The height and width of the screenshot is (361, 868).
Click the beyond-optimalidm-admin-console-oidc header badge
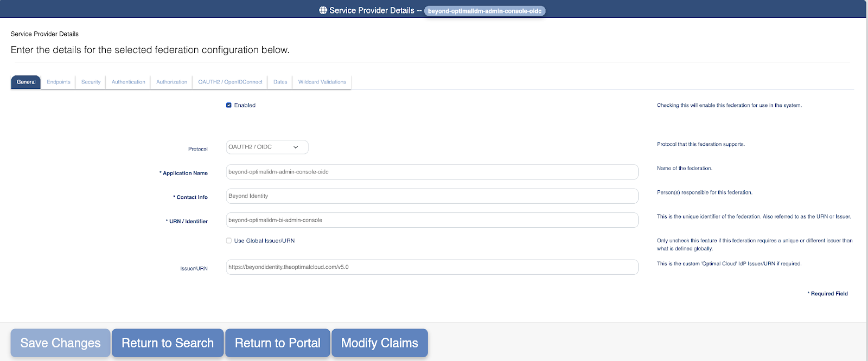484,11
